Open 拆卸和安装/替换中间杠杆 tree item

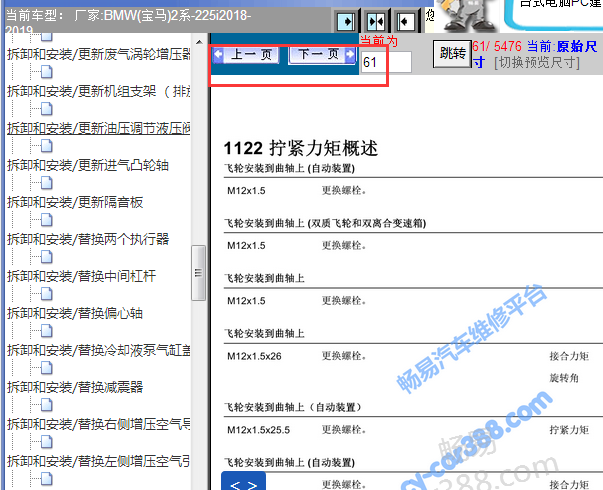point(82,276)
